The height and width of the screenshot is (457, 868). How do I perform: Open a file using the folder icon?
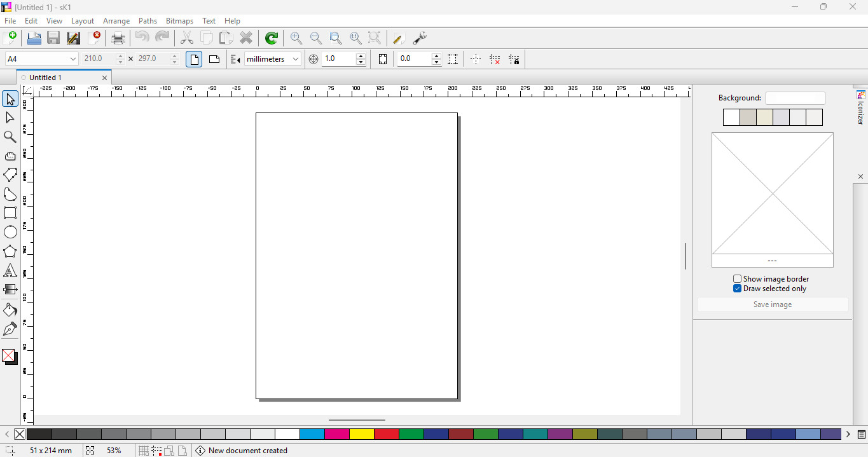[x=34, y=38]
